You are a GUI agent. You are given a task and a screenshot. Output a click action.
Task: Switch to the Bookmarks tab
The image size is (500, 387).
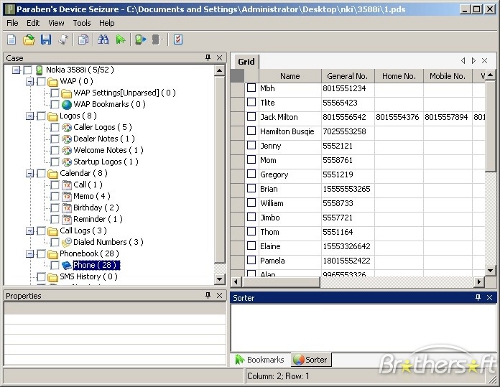pos(260,360)
